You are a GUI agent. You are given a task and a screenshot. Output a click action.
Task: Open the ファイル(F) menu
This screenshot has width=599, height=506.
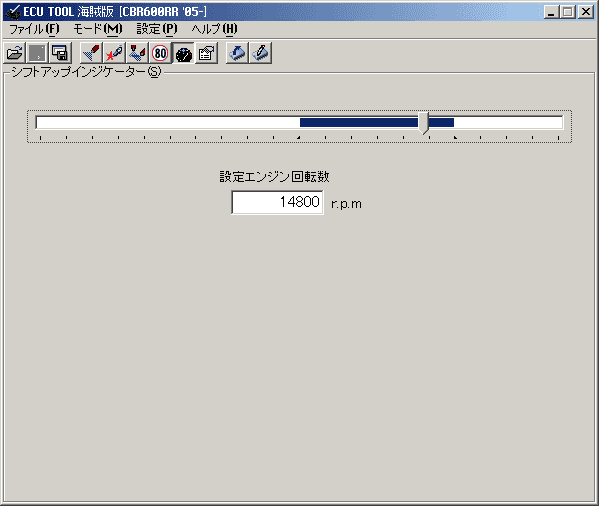pos(34,29)
